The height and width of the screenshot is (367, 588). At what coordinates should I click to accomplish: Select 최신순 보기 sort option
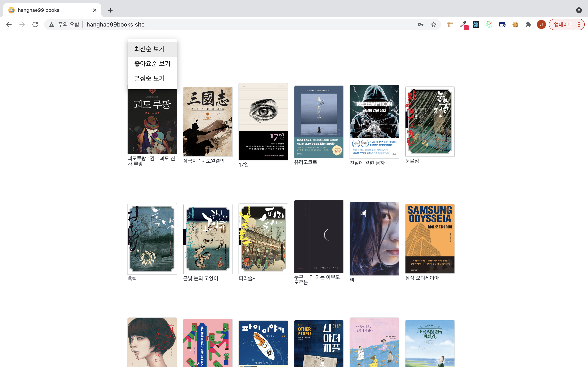[x=150, y=49]
